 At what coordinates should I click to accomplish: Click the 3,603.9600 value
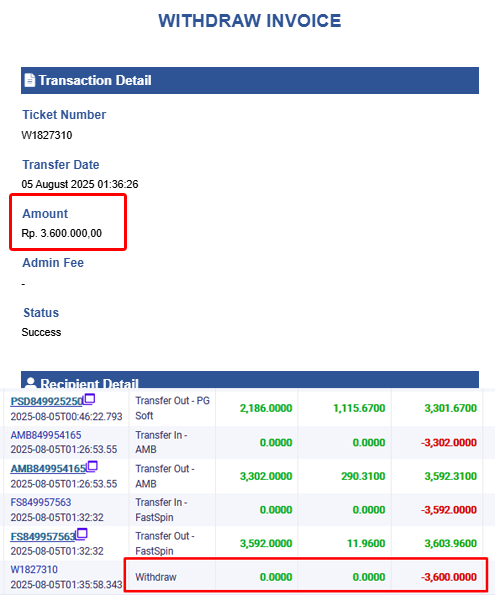pos(451,543)
